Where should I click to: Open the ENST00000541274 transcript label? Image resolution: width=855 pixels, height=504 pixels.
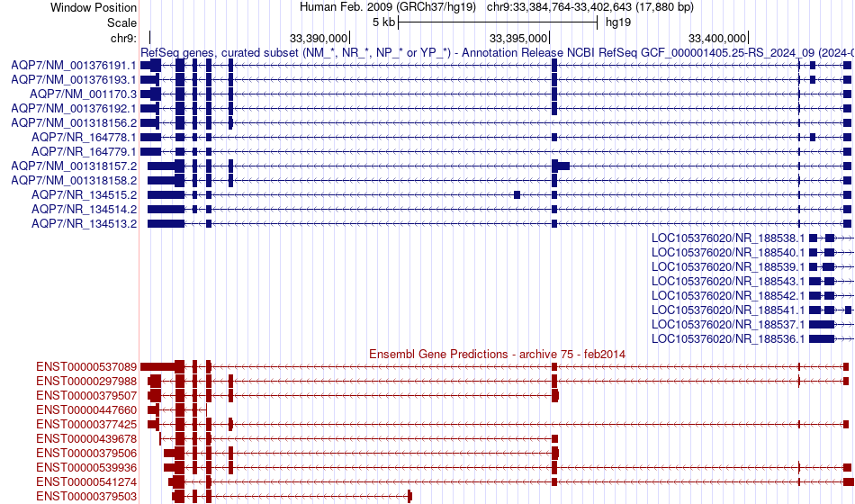point(86,481)
